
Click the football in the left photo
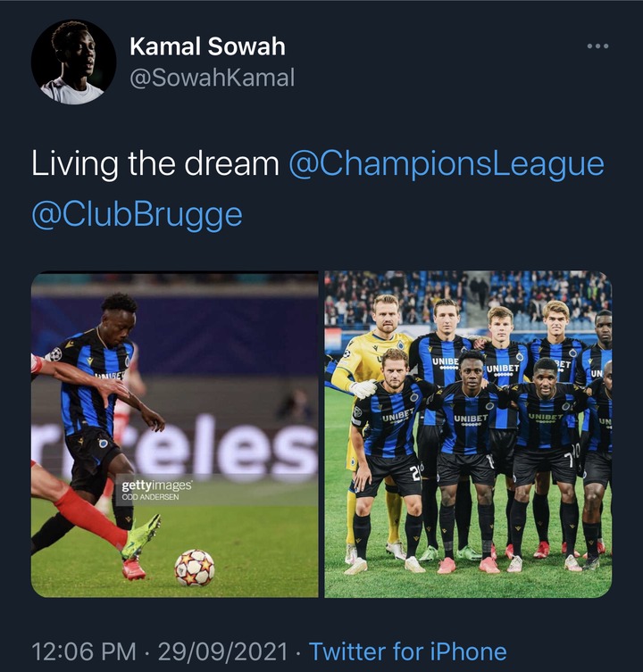[195, 568]
